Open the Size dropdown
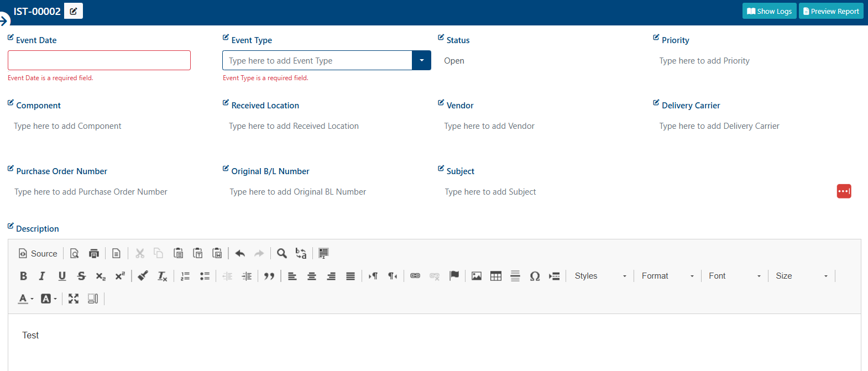Screen dimensions: 868x371 802,276
